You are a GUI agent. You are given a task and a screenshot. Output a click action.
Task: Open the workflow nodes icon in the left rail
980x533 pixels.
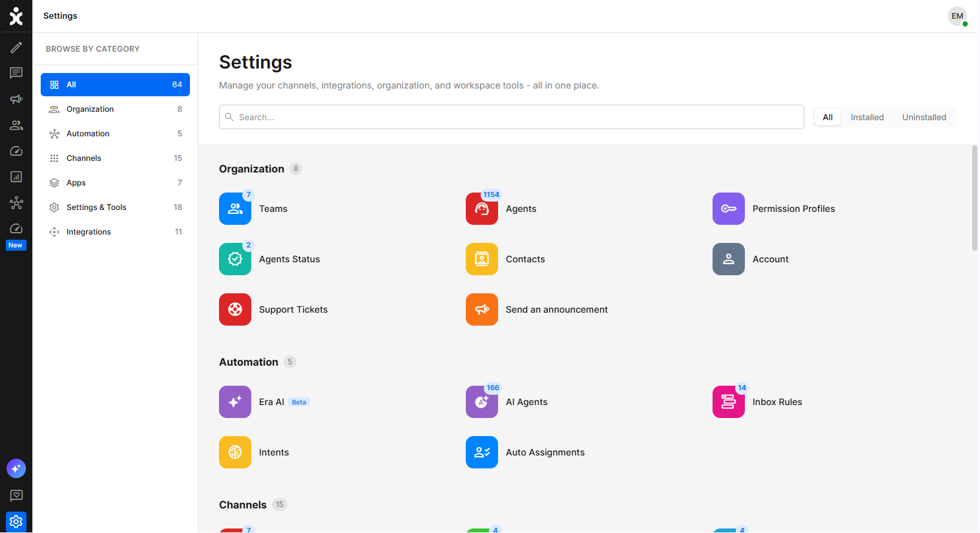click(x=16, y=203)
